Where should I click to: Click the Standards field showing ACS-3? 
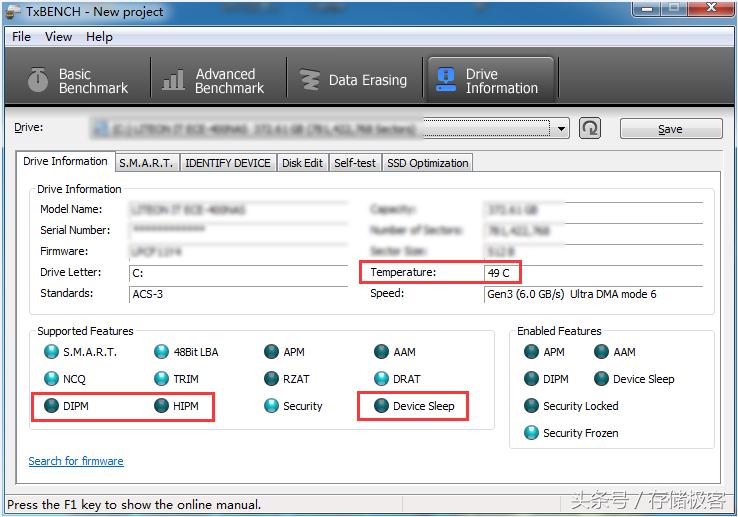tap(238, 294)
